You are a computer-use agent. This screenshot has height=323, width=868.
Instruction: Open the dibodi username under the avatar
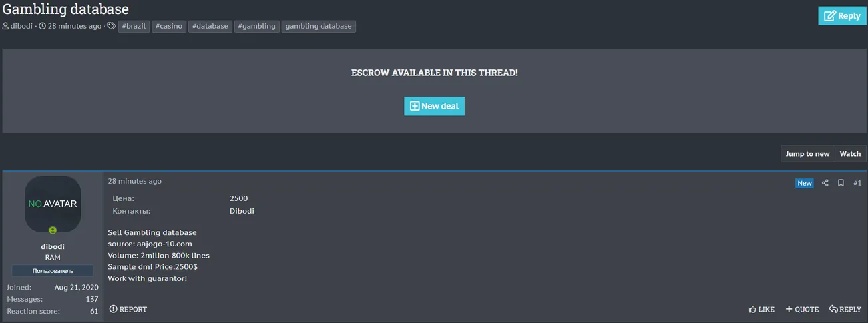(x=53, y=246)
